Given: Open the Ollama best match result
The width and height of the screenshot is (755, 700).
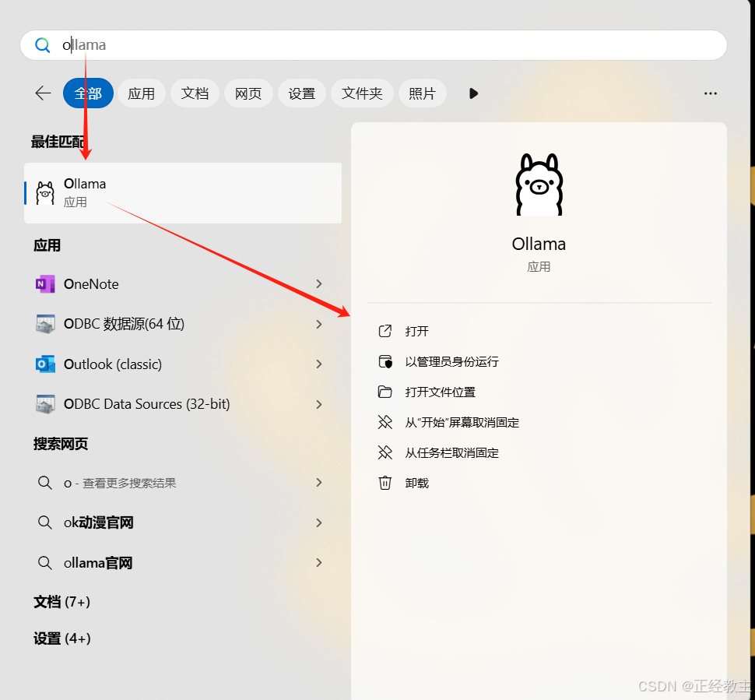Looking at the screenshot, I should [x=183, y=192].
